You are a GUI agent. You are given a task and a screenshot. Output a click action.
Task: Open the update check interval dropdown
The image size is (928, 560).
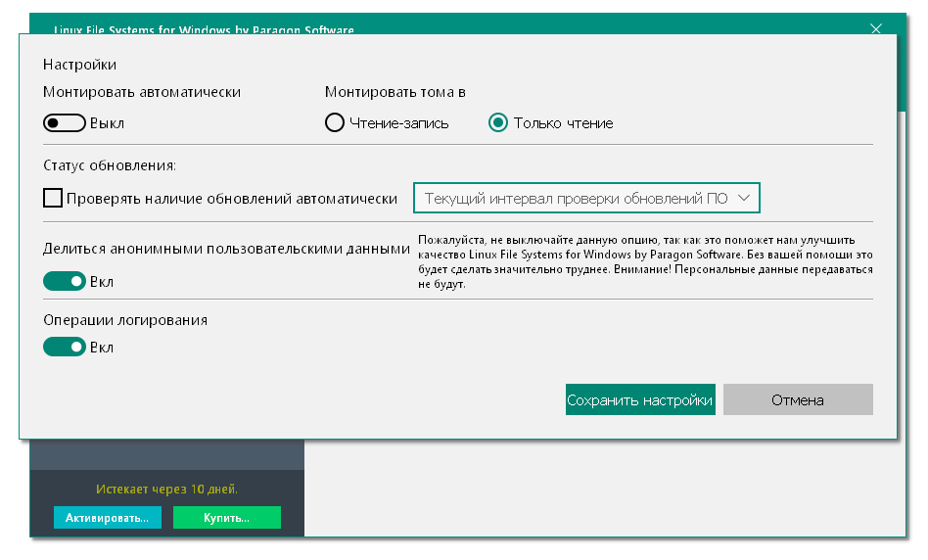coord(586,199)
